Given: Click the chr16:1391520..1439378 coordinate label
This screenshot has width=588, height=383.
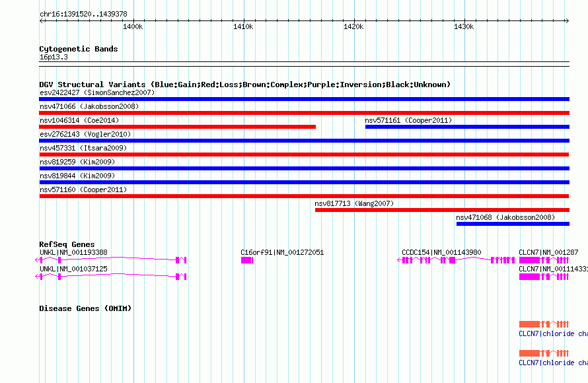Looking at the screenshot, I should [83, 14].
